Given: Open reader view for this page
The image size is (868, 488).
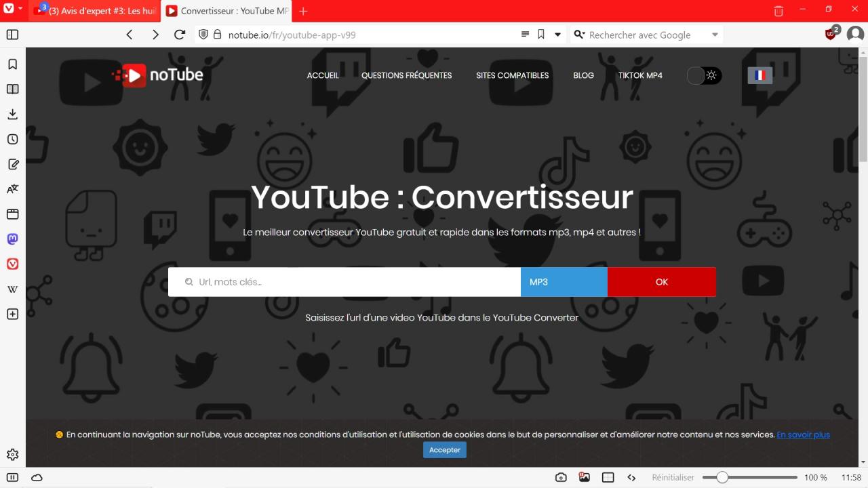Looking at the screenshot, I should [x=525, y=35].
